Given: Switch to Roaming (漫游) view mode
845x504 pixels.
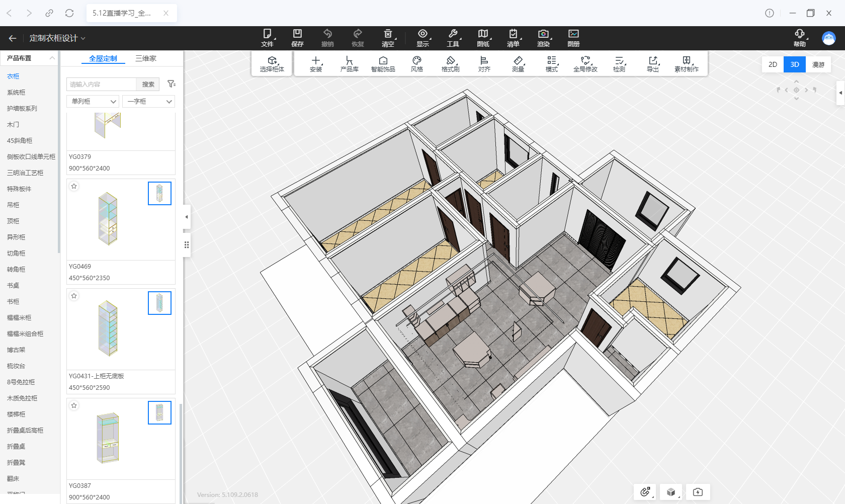Looking at the screenshot, I should point(818,64).
